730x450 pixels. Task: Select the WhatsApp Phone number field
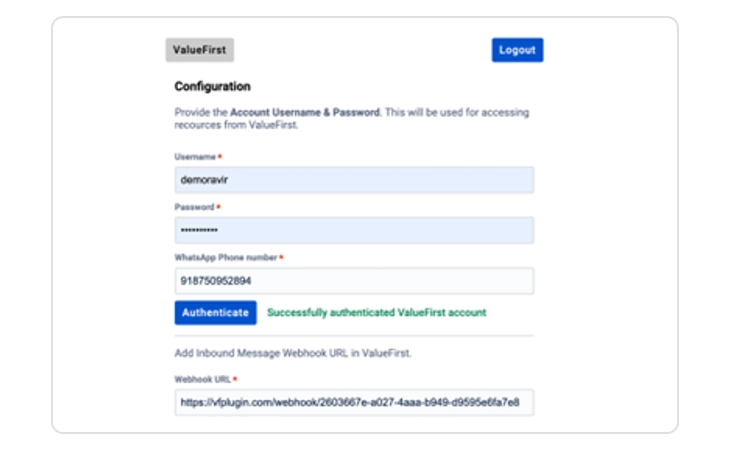[x=354, y=281]
